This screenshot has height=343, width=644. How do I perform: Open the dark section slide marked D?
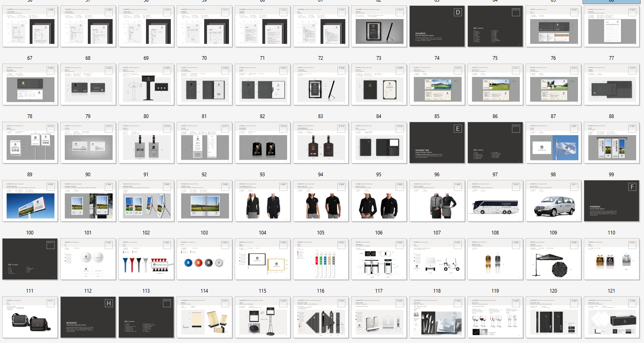click(437, 26)
